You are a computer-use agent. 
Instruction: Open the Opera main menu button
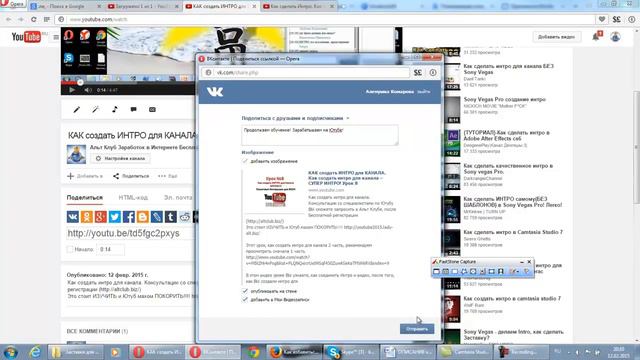point(13,4)
